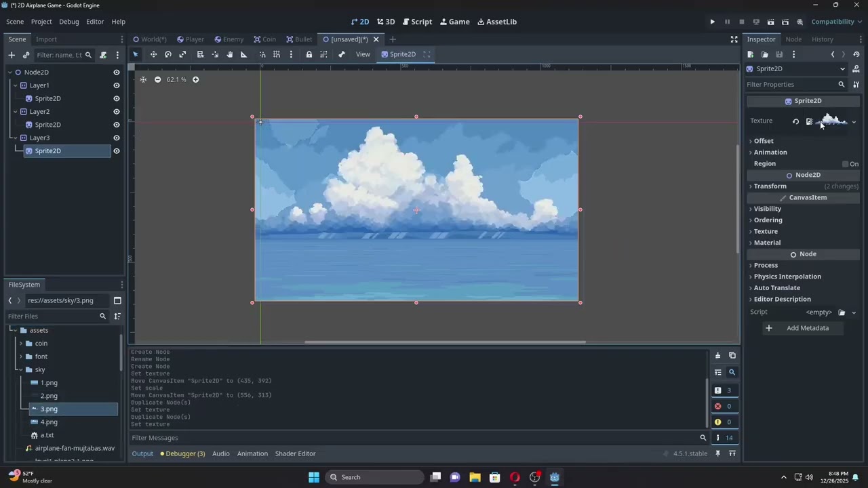
Task: Enable the Region On checkbox
Action: (846, 164)
